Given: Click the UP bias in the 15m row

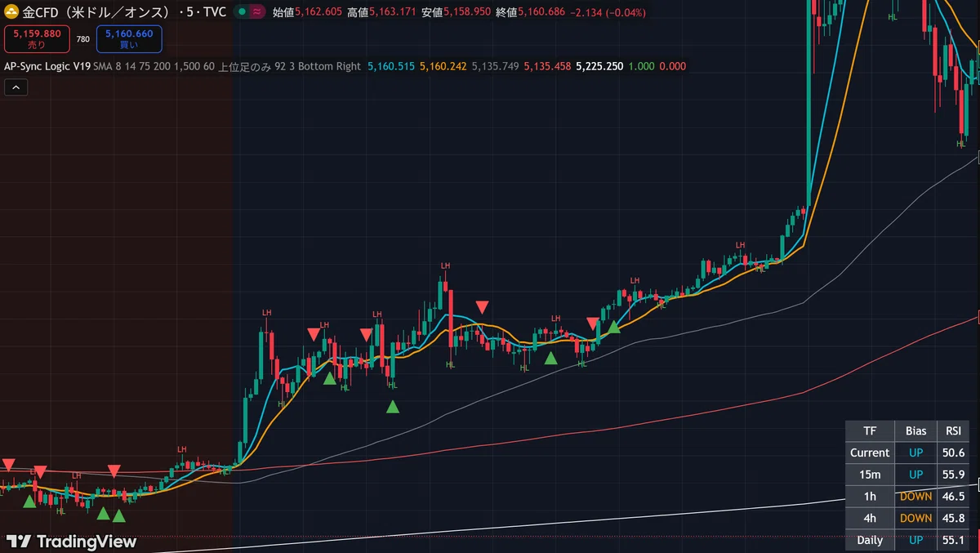Looking at the screenshot, I should (915, 475).
